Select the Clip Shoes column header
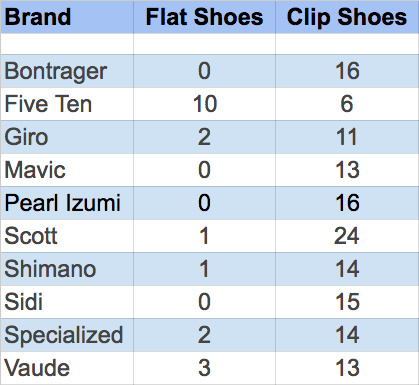This screenshot has height=385, width=419. 347,17
